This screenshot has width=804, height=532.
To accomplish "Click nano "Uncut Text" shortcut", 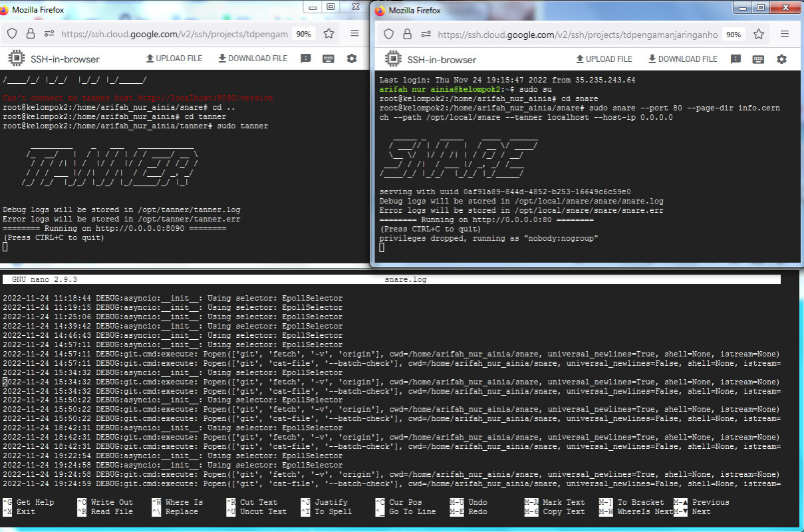I will [257, 511].
